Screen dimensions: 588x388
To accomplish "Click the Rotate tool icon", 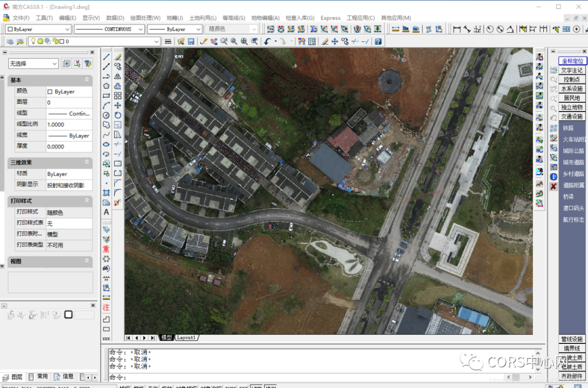I will coord(118,115).
